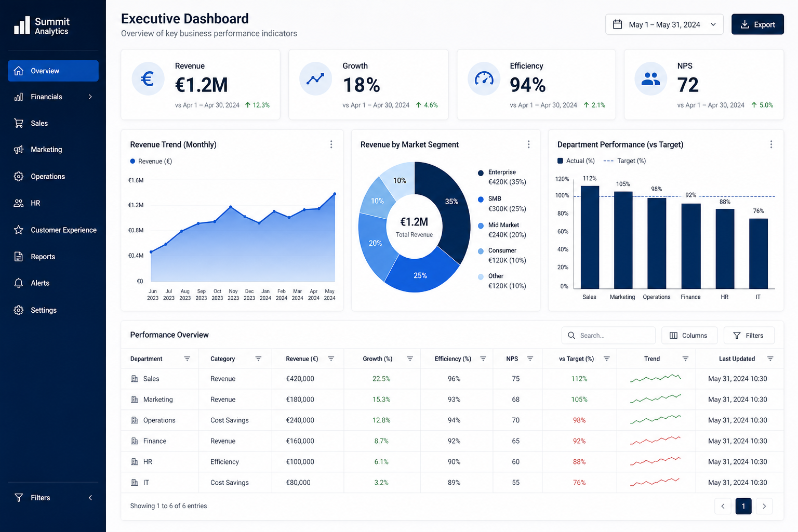Click the NPS column filter icon
This screenshot has height=532, width=798.
[x=530, y=359]
